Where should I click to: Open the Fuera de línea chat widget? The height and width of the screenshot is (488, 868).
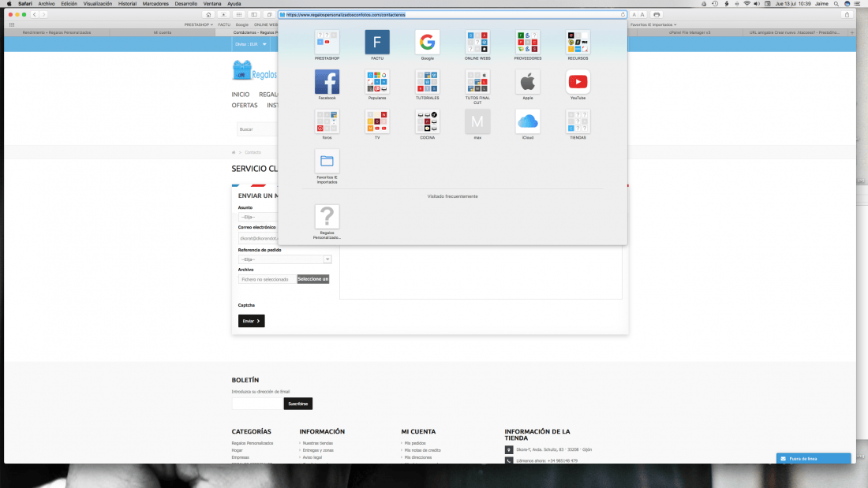(x=814, y=459)
